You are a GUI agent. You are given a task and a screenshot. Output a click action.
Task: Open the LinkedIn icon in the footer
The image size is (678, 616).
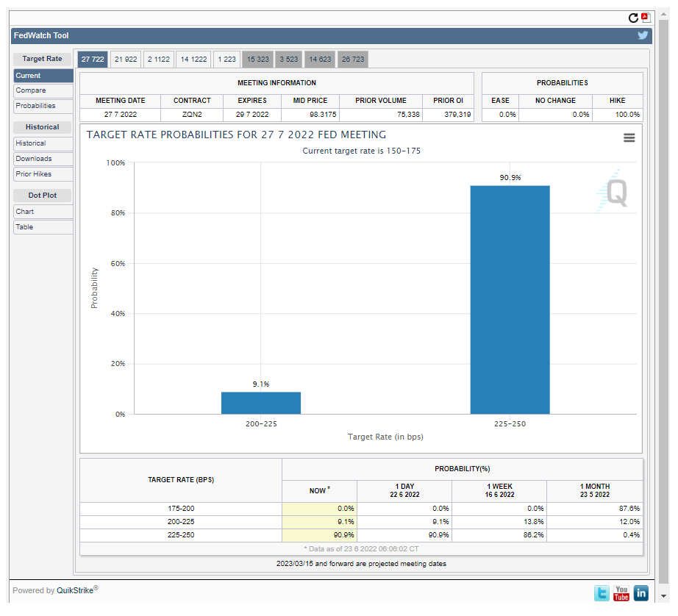point(640,592)
